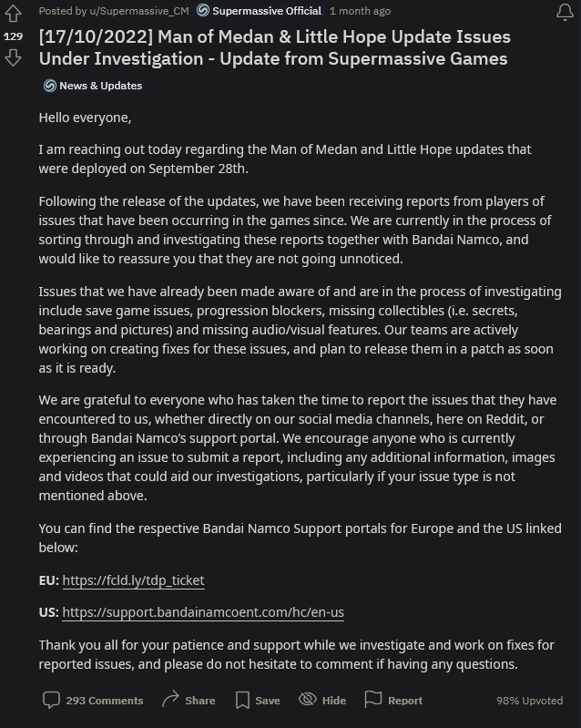Hide this post using the eye icon
Viewport: 581px width, 728px height.
tap(308, 700)
